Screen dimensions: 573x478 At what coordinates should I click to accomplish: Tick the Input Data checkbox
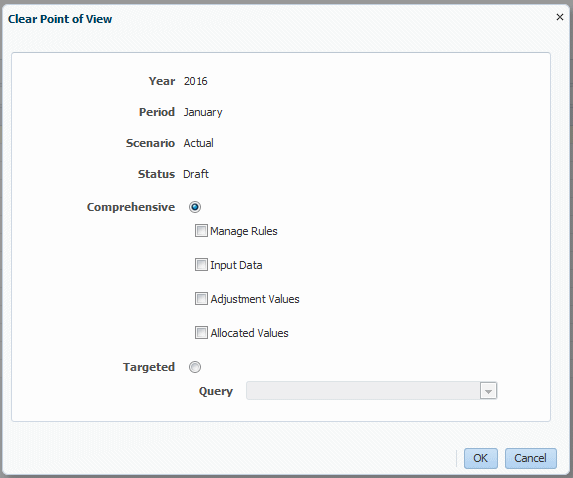[x=201, y=265]
